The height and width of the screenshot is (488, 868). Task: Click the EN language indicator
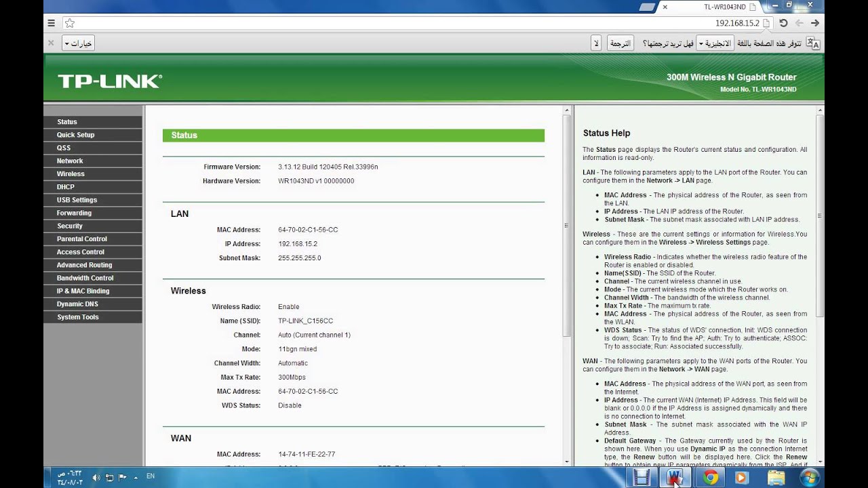[151, 476]
